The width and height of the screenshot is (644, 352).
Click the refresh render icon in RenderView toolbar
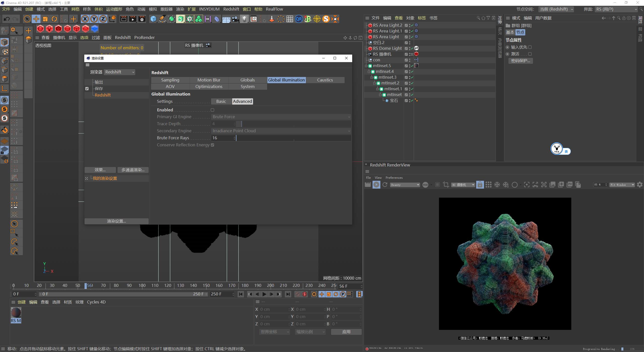[x=385, y=185]
